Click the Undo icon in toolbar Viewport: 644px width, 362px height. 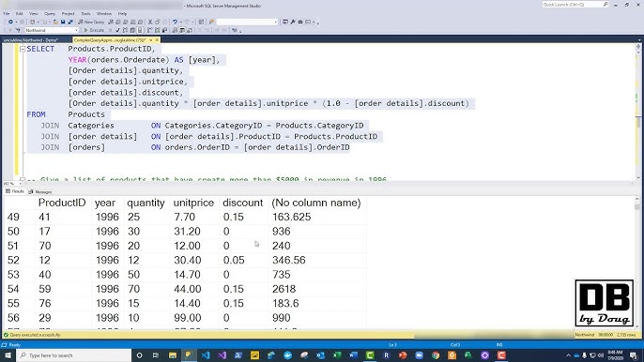pyautogui.click(x=175, y=22)
